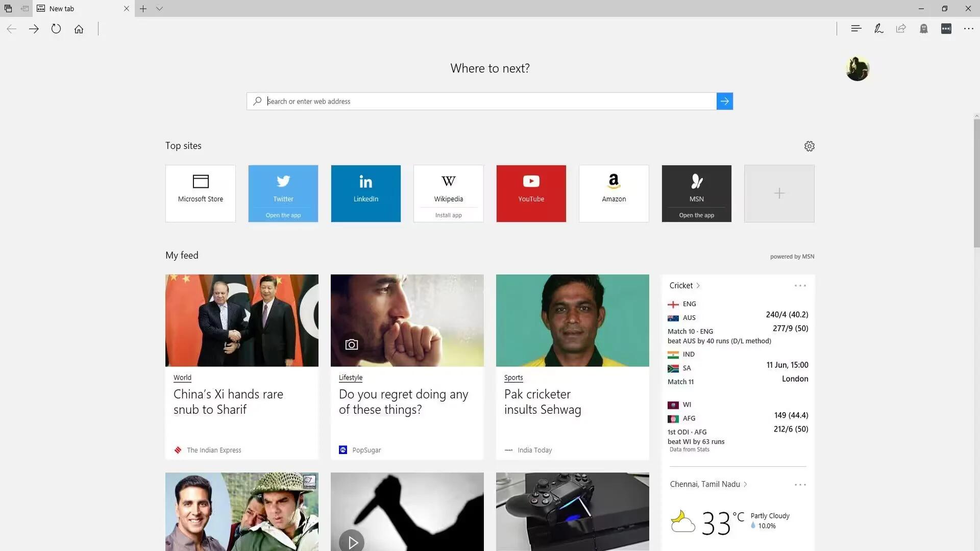Screen dimensions: 980x551
Task: Open page settings gear icon
Action: (810, 146)
